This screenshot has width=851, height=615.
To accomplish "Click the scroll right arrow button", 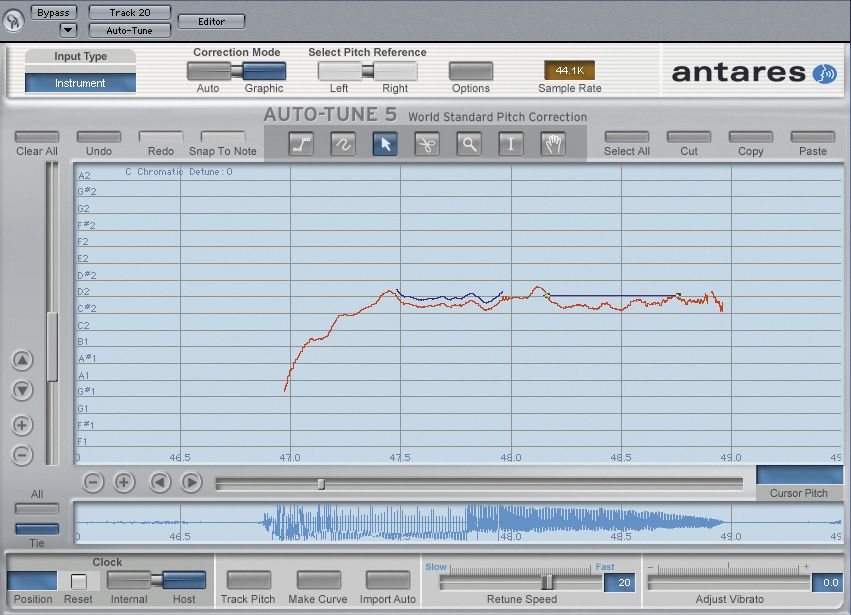I will 191,482.
